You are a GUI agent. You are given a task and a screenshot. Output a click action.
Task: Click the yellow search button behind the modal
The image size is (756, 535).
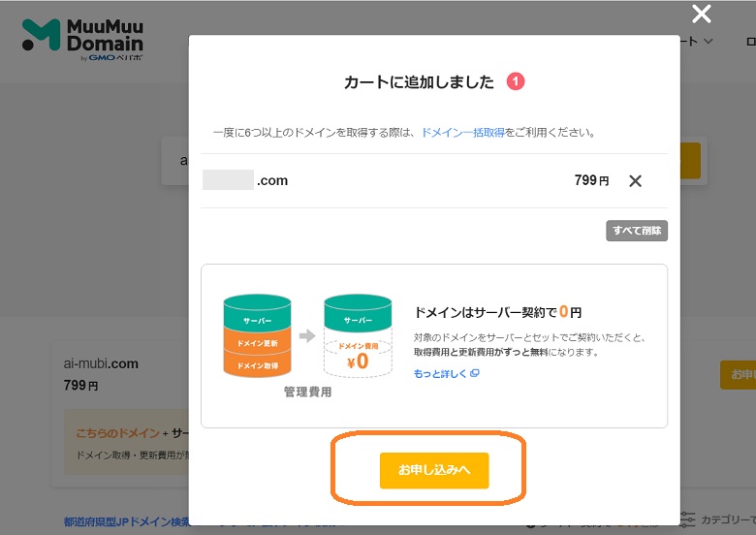coord(690,161)
